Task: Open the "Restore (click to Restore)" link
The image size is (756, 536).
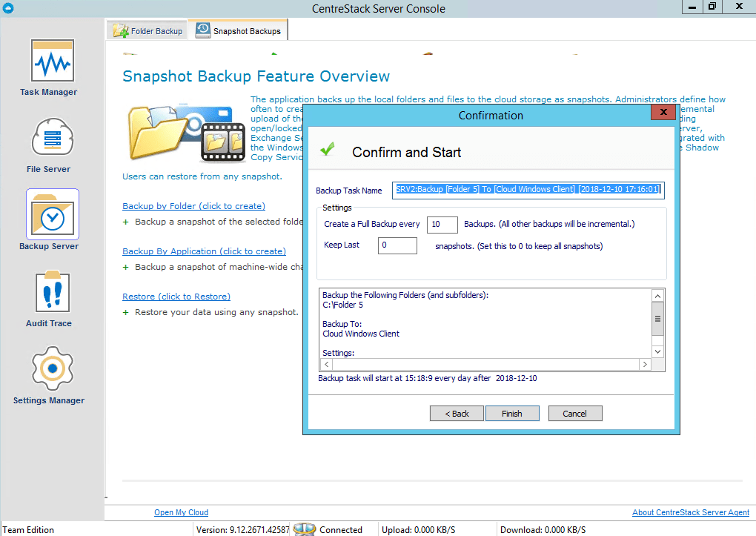Action: (176, 297)
